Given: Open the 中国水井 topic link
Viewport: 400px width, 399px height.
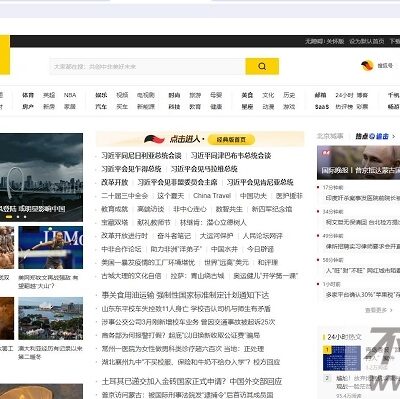Looking at the screenshot, I should 224,249.
